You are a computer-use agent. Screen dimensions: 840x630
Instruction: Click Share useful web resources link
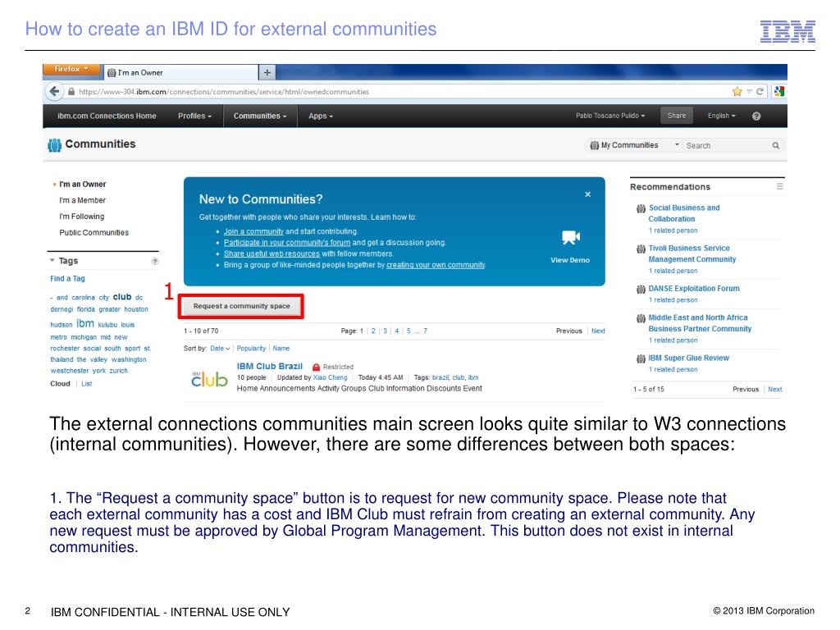[272, 254]
